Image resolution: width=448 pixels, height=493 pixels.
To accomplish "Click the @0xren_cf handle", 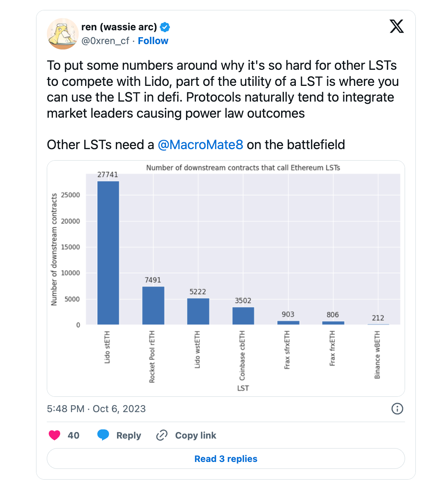I will (x=105, y=41).
